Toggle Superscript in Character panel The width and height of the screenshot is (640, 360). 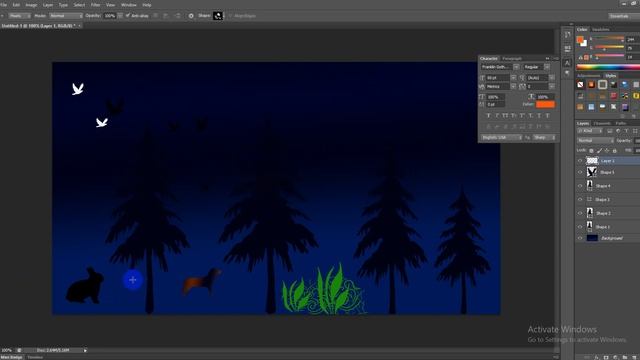(522, 116)
